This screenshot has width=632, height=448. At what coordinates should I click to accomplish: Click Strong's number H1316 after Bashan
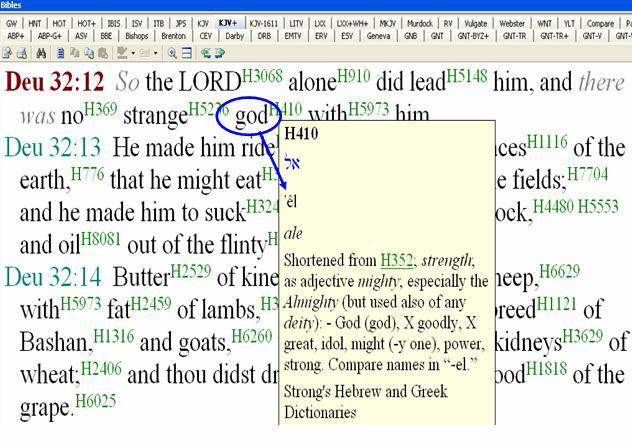[x=114, y=336]
